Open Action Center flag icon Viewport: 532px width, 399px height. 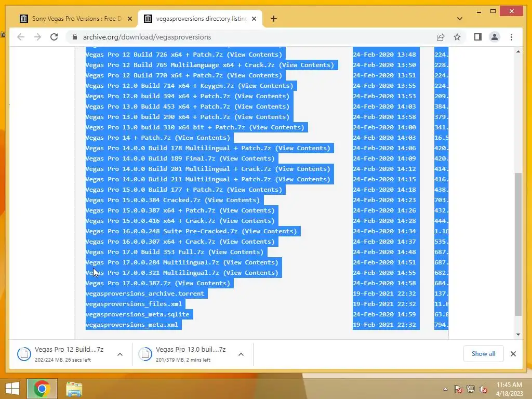pyautogui.click(x=458, y=389)
